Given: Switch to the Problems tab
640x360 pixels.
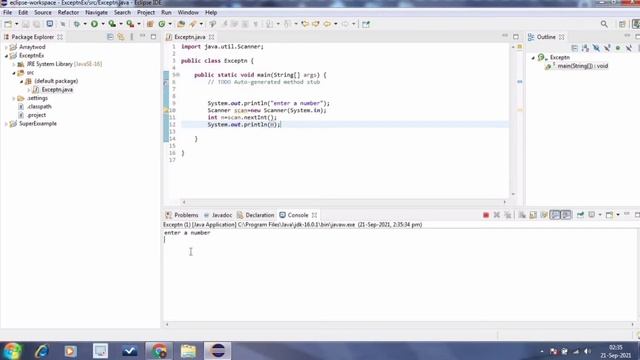Looking at the screenshot, I should (x=182, y=215).
